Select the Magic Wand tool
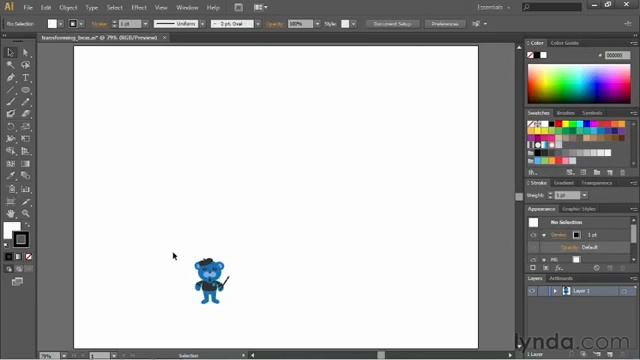Viewport: 640px width, 360px height. click(x=11, y=65)
